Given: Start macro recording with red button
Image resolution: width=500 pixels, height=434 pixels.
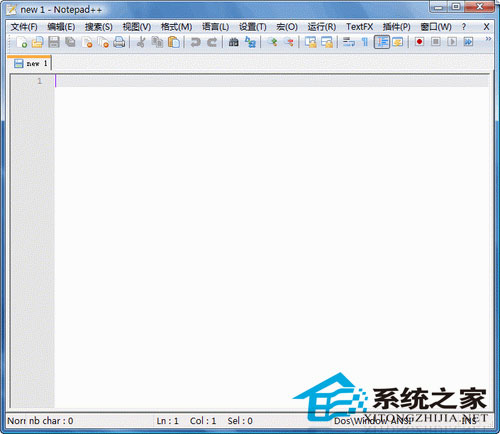Looking at the screenshot, I should point(419,42).
